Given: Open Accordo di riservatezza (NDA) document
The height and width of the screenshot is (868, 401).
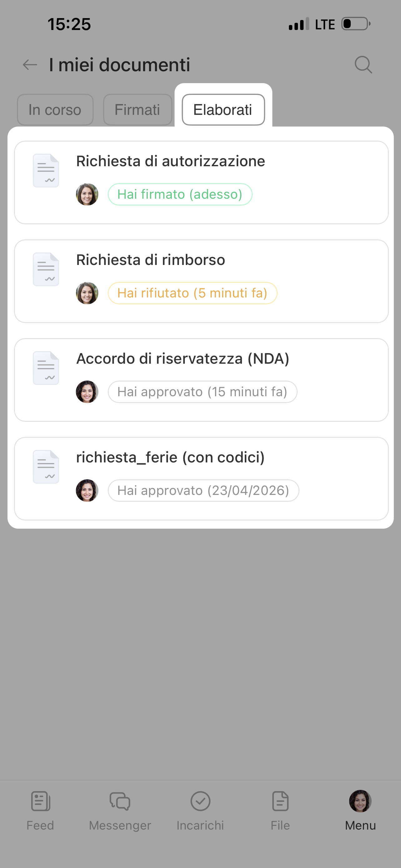Looking at the screenshot, I should click(182, 359).
